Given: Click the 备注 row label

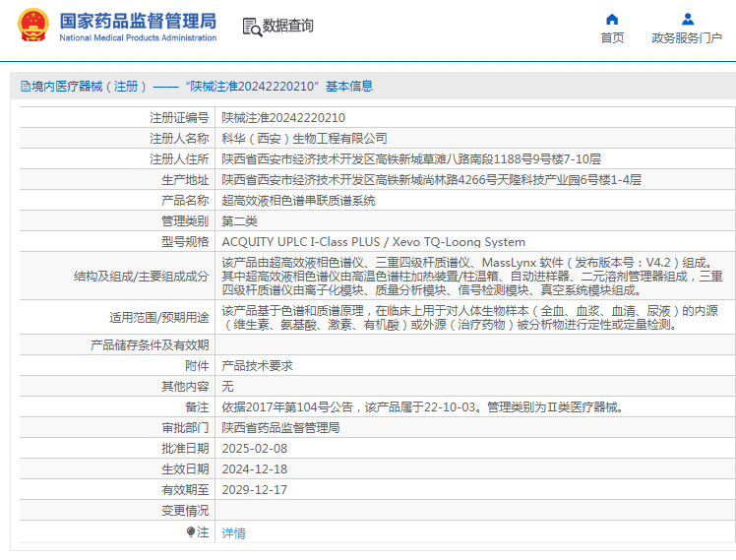Looking at the screenshot, I should pyautogui.click(x=197, y=407).
